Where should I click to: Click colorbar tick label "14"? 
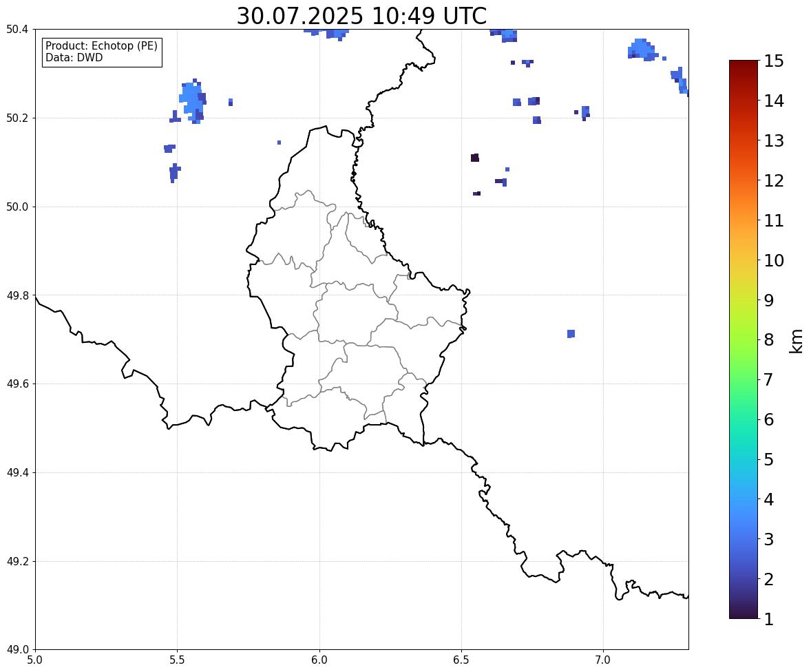(x=774, y=101)
